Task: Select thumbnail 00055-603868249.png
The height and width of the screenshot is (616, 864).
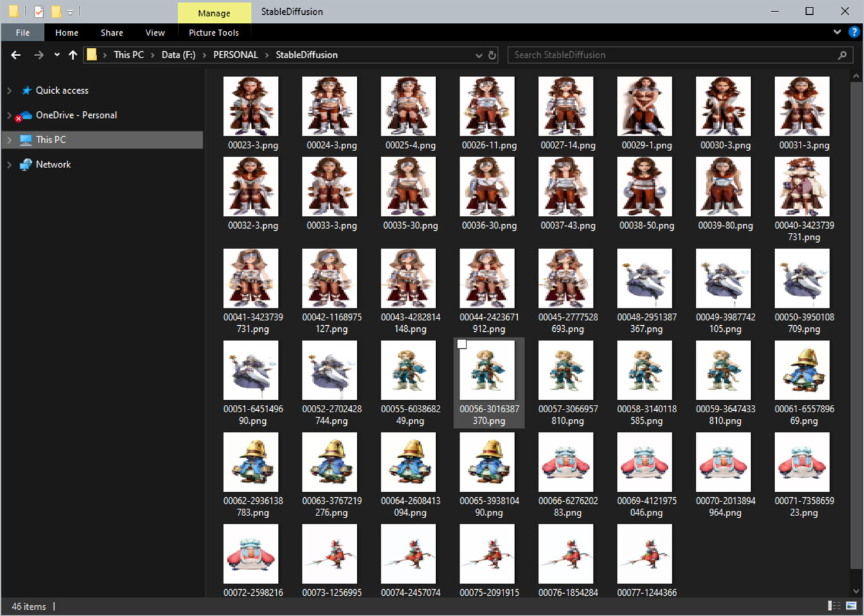Action: pos(408,370)
